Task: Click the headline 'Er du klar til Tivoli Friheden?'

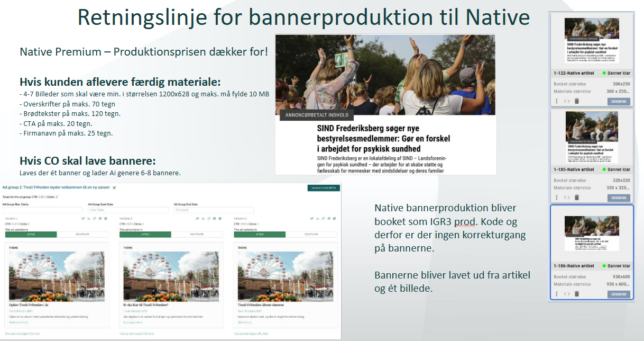Action: (x=146, y=305)
